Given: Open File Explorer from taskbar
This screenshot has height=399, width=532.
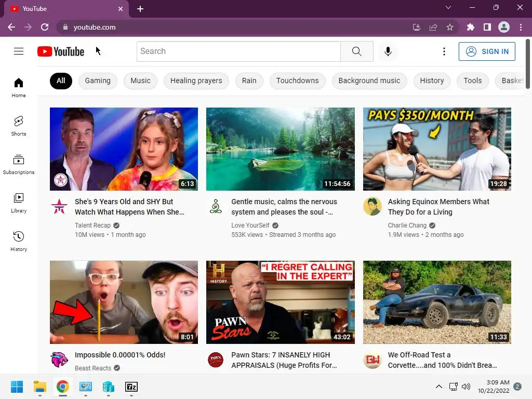Looking at the screenshot, I should (39, 387).
